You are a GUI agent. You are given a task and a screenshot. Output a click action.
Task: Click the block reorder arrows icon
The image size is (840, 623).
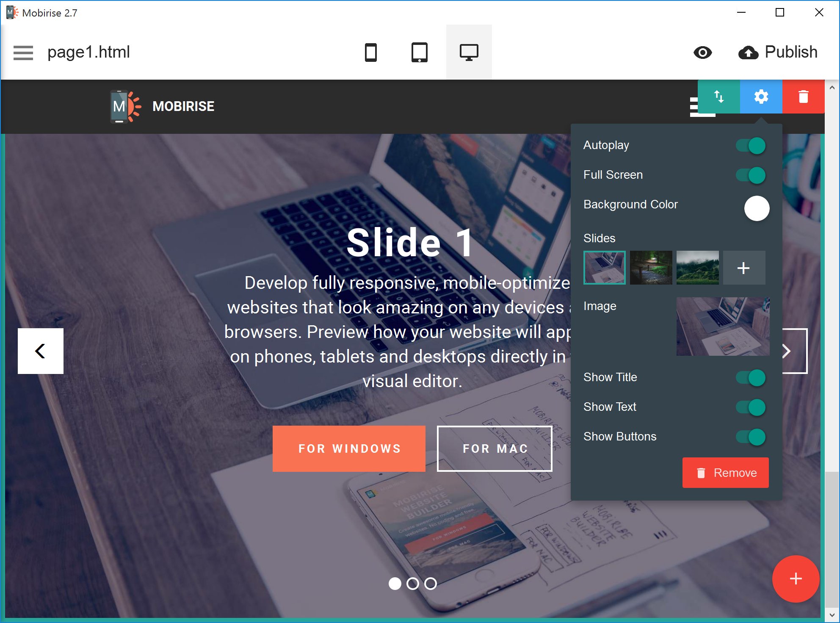pyautogui.click(x=718, y=97)
